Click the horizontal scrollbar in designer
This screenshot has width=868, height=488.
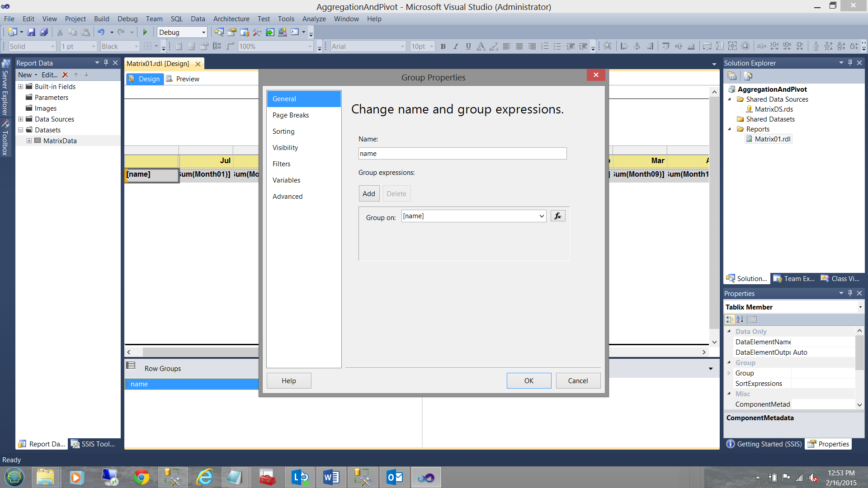click(x=199, y=352)
